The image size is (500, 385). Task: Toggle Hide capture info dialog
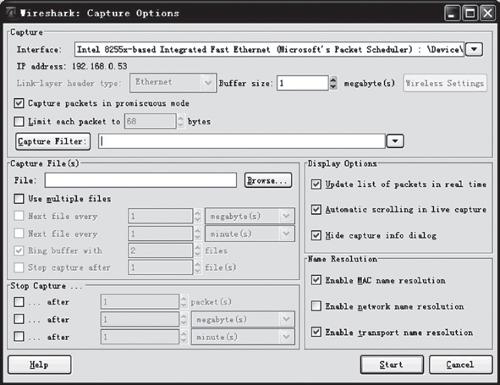[316, 235]
